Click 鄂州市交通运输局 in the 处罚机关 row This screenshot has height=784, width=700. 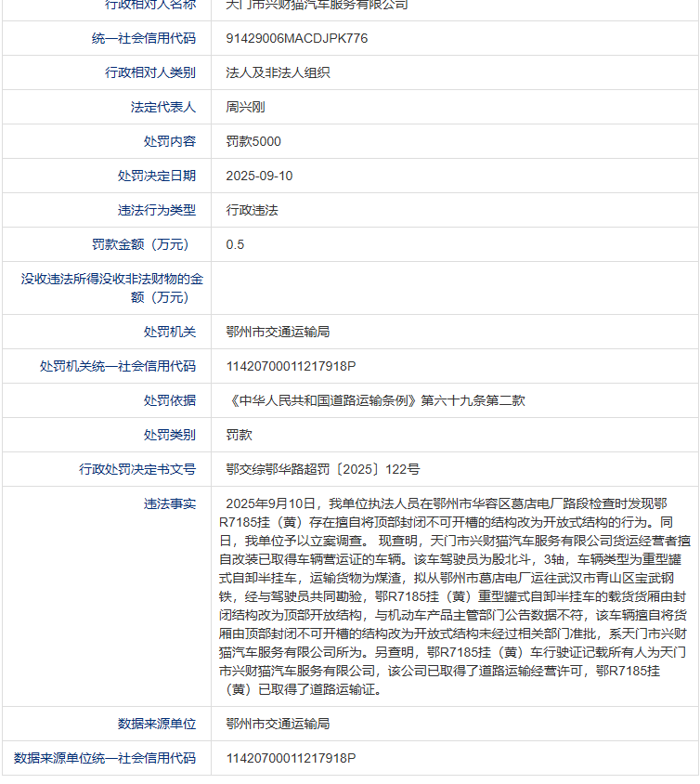point(278,332)
